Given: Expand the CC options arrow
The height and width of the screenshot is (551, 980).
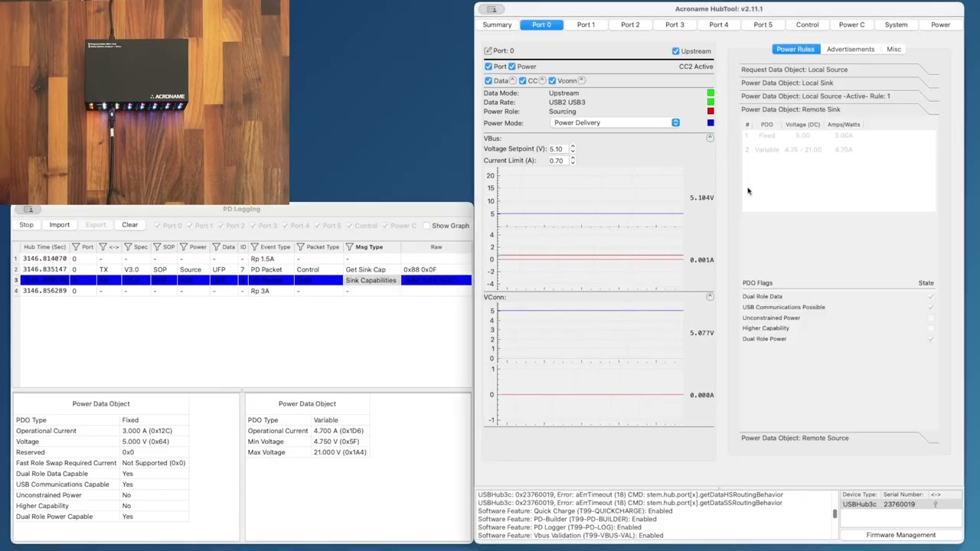Looking at the screenshot, I should 542,80.
